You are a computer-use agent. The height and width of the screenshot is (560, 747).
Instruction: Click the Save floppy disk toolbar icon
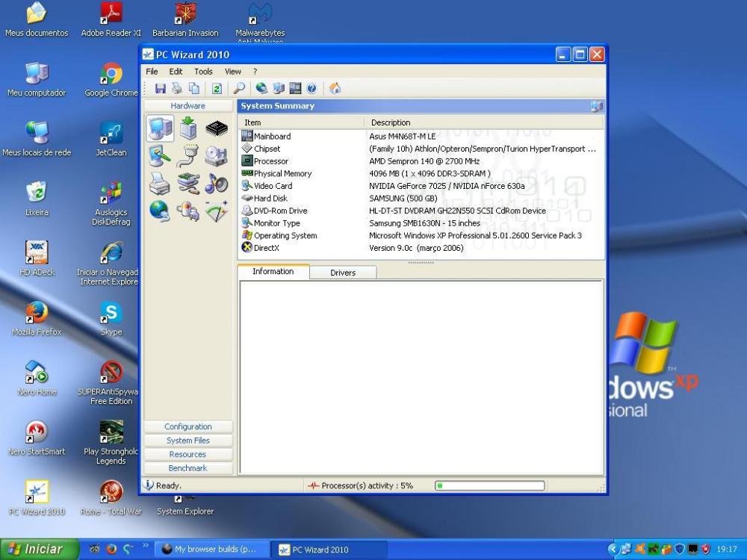coord(160,88)
